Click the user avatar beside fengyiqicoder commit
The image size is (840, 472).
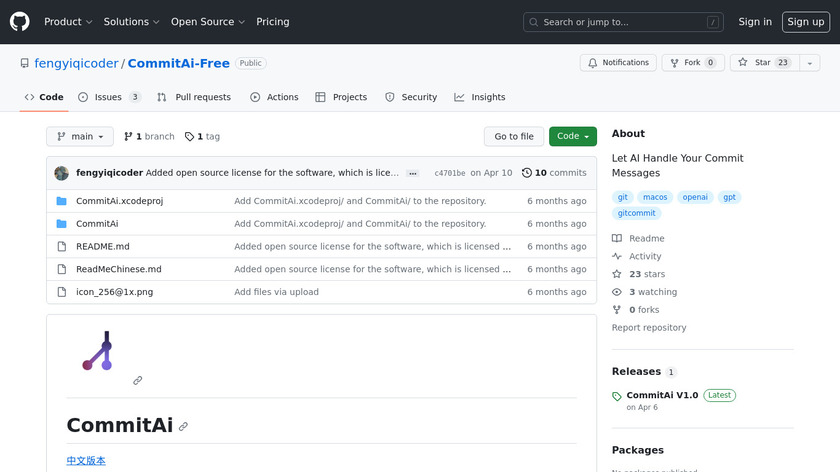62,173
